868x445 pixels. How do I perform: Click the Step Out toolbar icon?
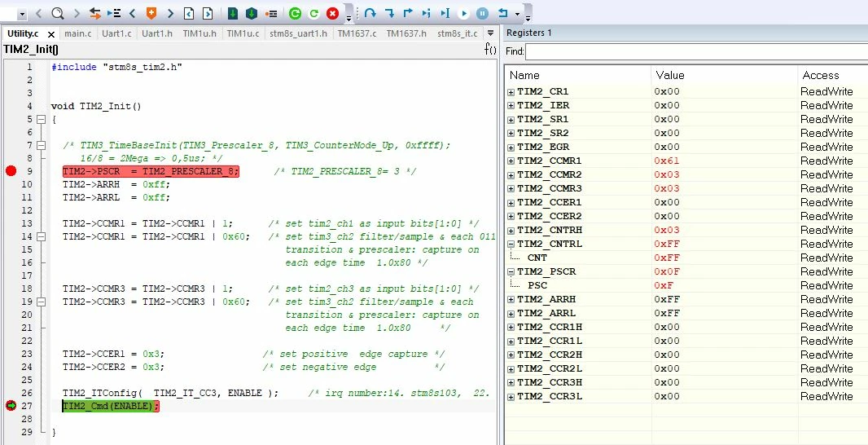408,13
